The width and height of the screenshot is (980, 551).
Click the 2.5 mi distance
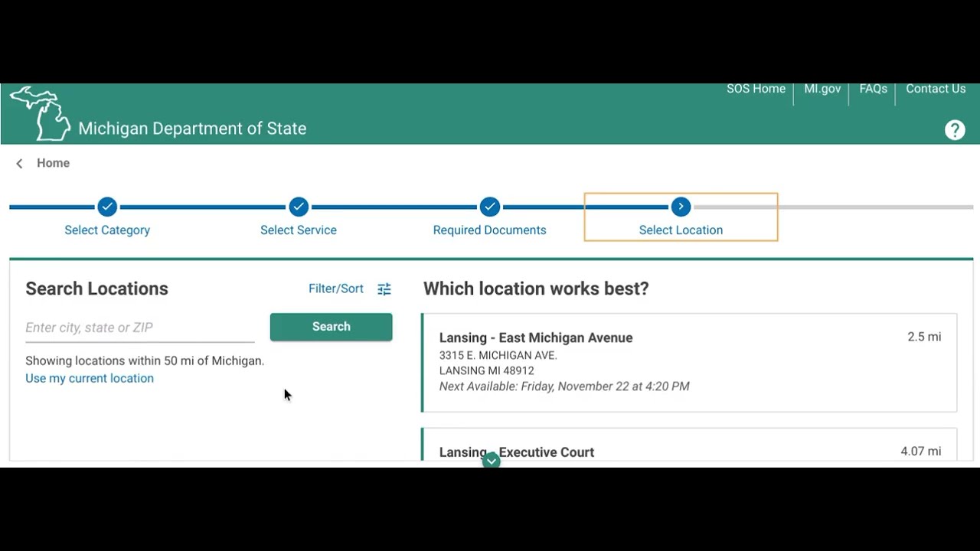[924, 337]
